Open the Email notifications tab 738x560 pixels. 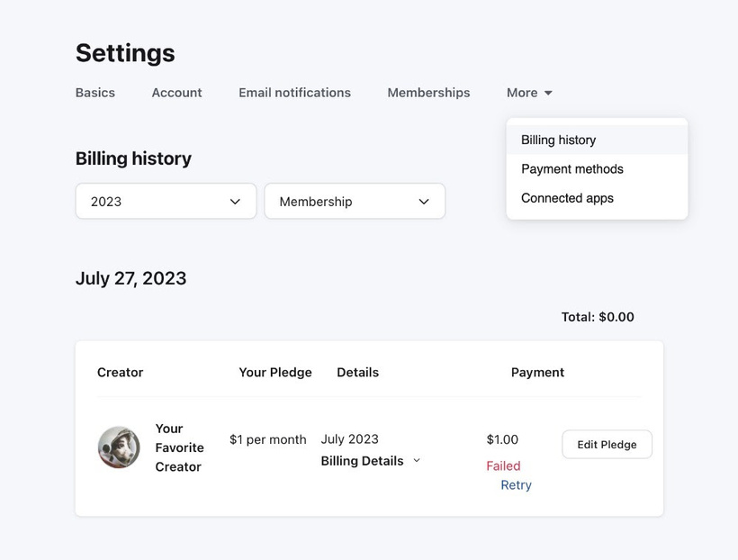294,93
